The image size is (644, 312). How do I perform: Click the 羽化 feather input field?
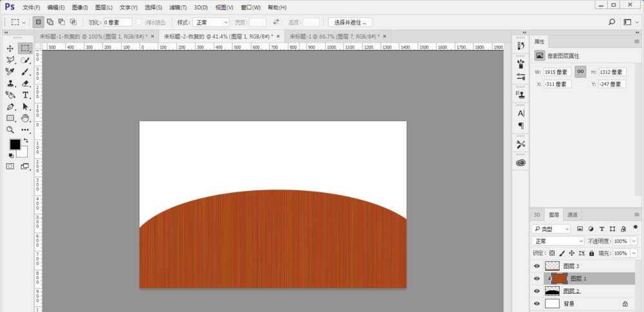click(118, 22)
